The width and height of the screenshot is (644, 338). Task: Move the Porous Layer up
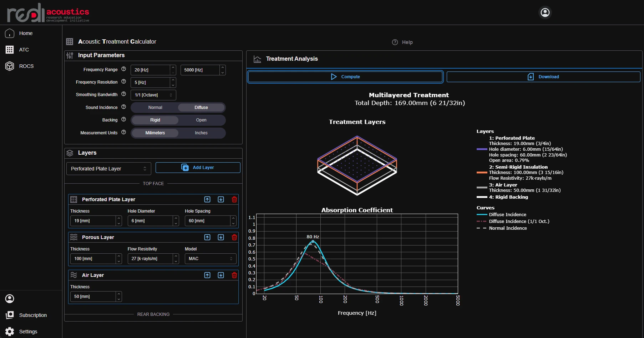pos(207,237)
